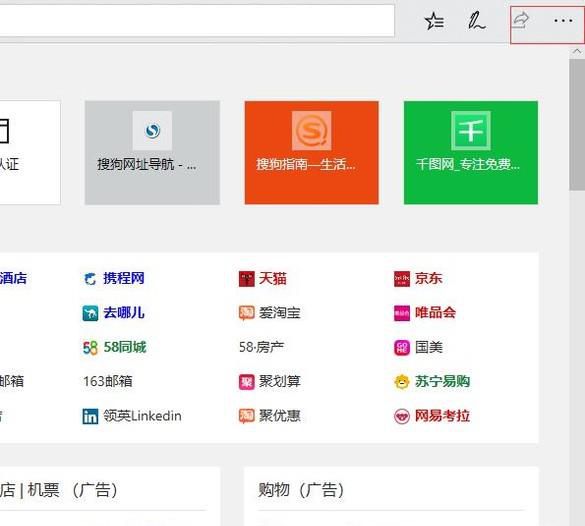Open the 爱淘宝 link
This screenshot has height=526, width=585.
pyautogui.click(x=280, y=313)
